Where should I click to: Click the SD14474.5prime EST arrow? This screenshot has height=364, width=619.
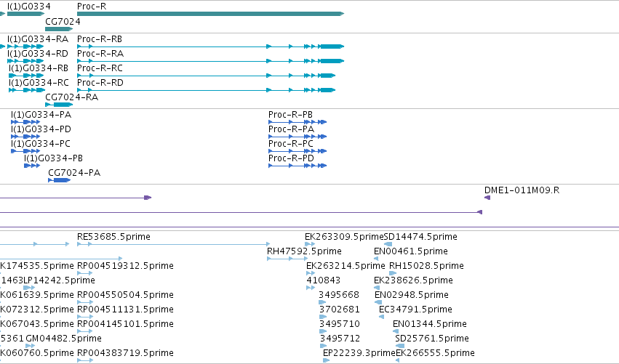pos(388,244)
